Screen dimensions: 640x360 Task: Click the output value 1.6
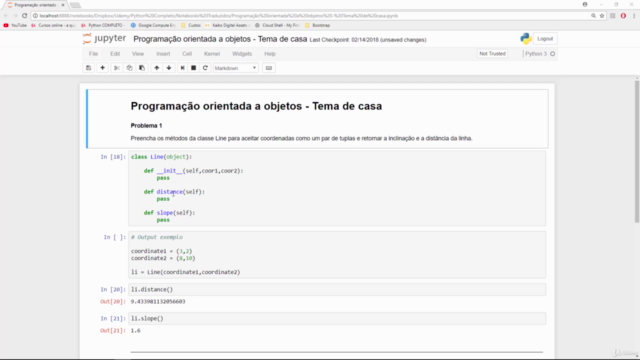tap(136, 331)
